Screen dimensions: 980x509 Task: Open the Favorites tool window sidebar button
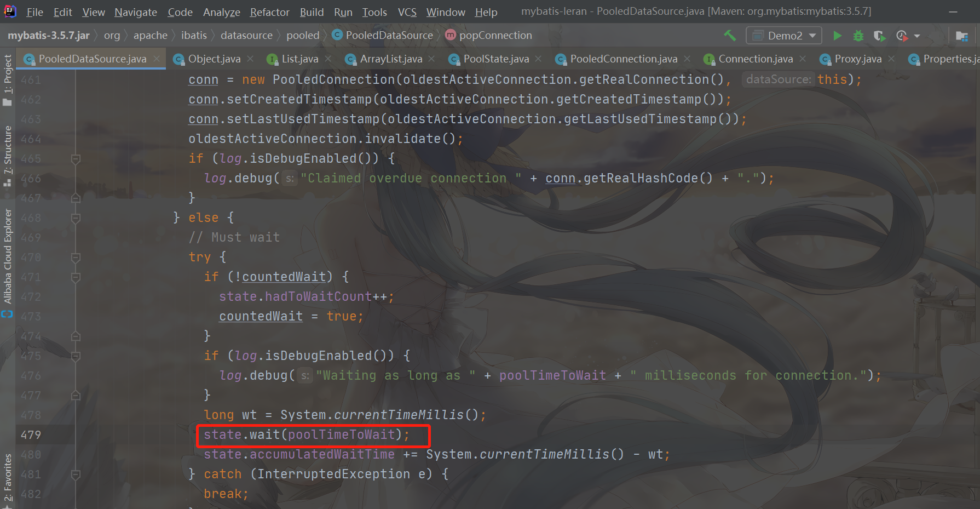pos(7,480)
